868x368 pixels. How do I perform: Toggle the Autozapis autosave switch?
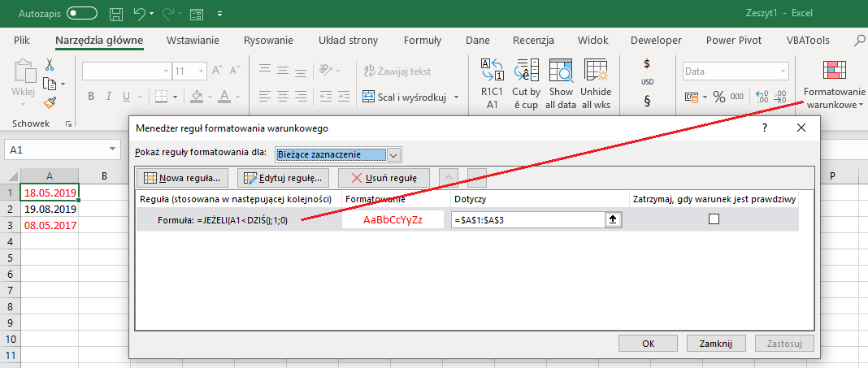[x=80, y=14]
